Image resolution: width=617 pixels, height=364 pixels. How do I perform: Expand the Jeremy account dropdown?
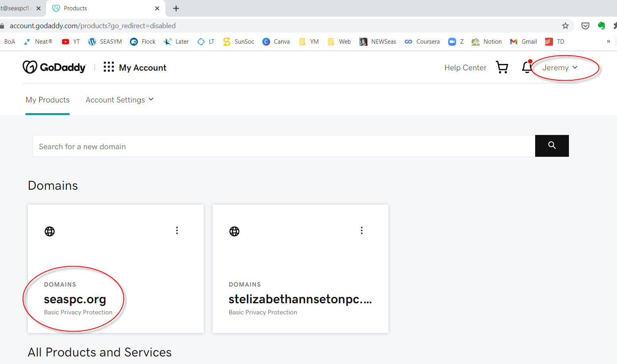559,68
